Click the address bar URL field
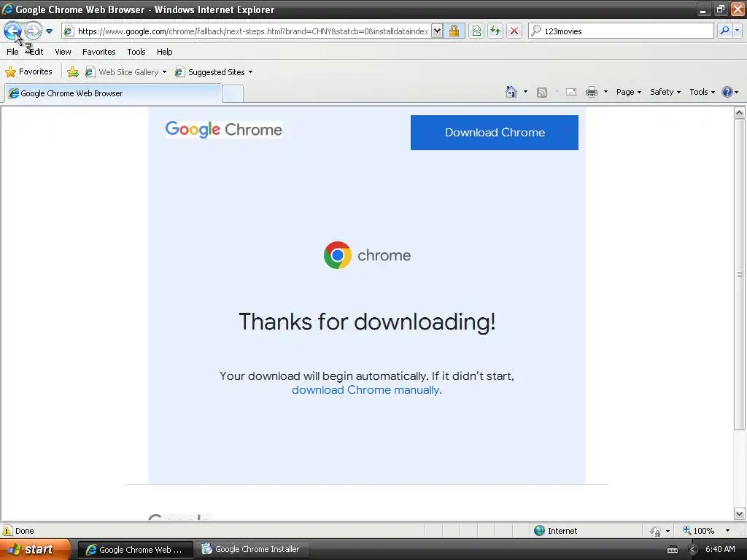747x560 pixels. pos(252,31)
